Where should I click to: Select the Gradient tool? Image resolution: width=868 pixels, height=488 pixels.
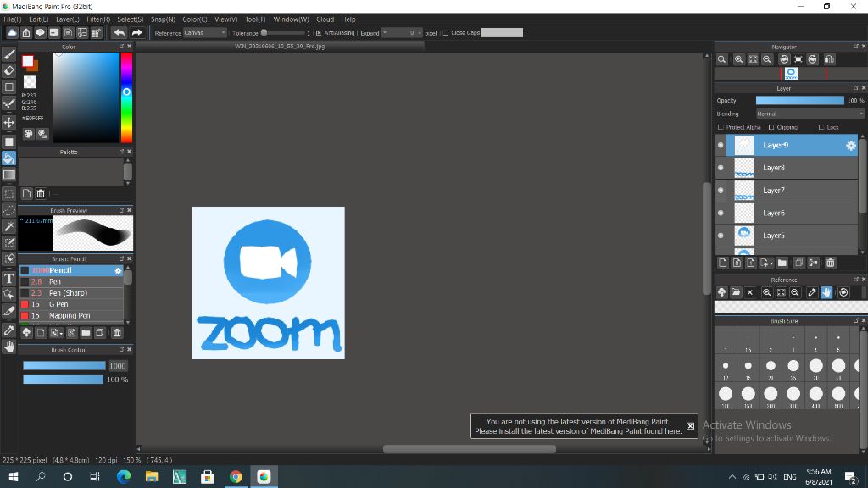click(8, 175)
